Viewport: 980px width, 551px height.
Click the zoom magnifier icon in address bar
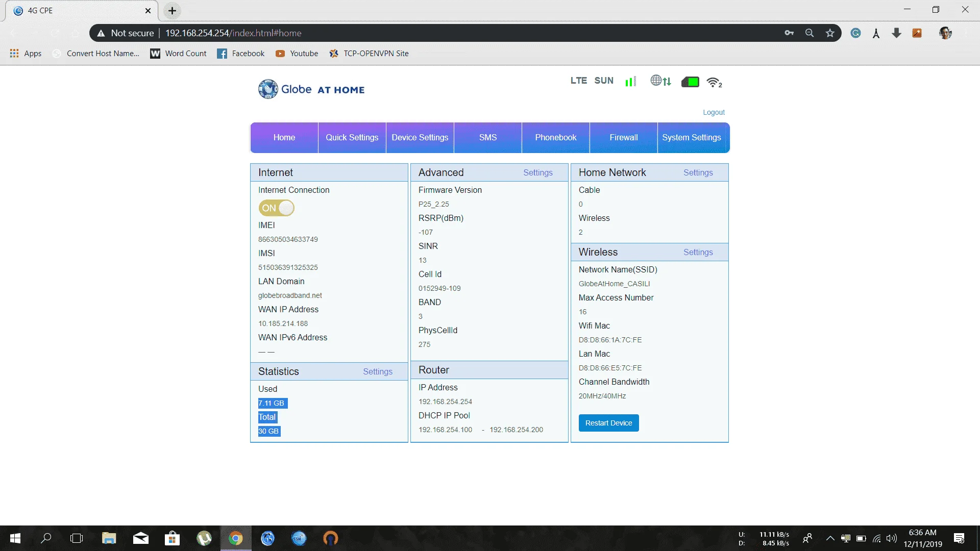click(810, 33)
